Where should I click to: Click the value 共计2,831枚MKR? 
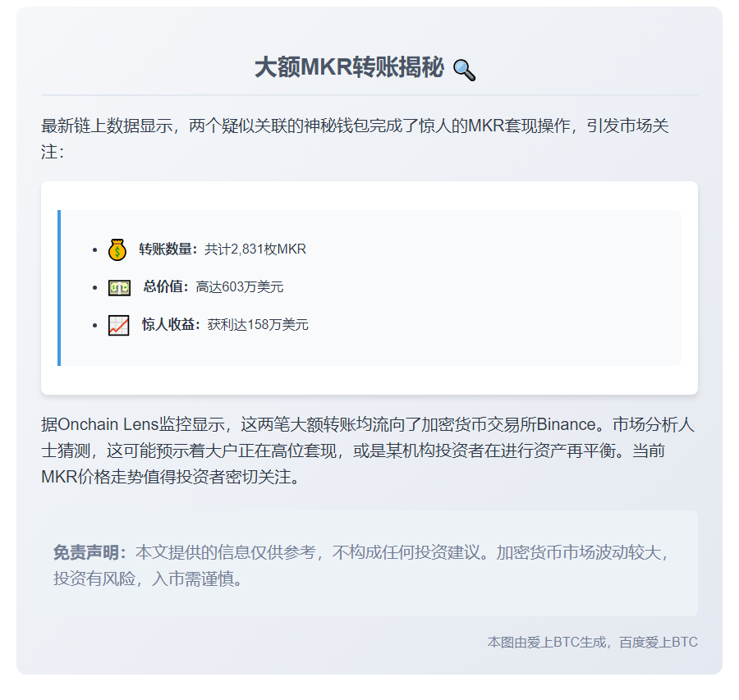255,249
